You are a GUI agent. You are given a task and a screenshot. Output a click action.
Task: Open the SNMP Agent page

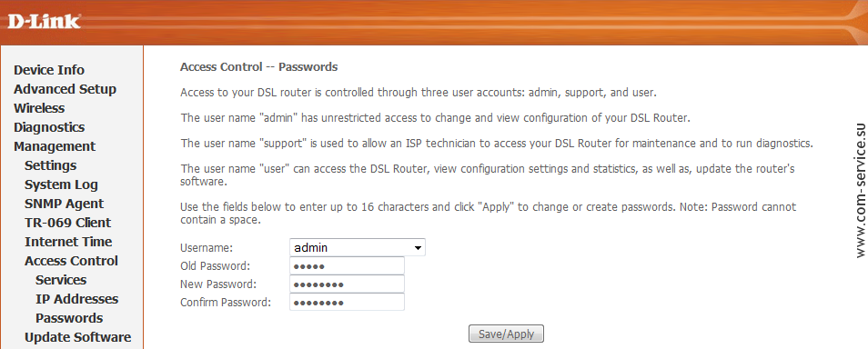(x=65, y=204)
